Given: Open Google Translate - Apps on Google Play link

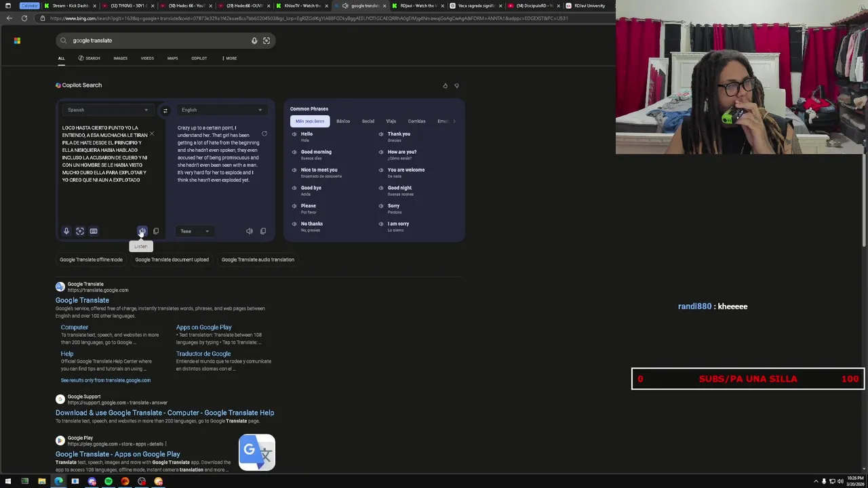Looking at the screenshot, I should pyautogui.click(x=118, y=454).
